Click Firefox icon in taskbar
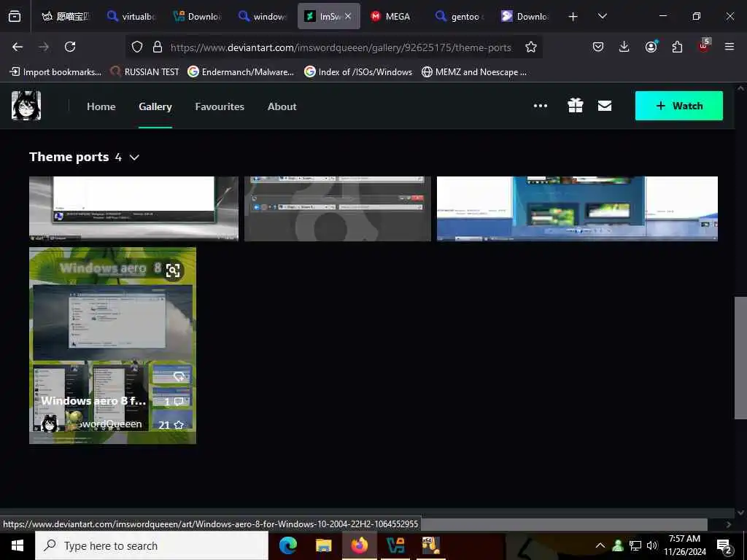 coord(359,545)
